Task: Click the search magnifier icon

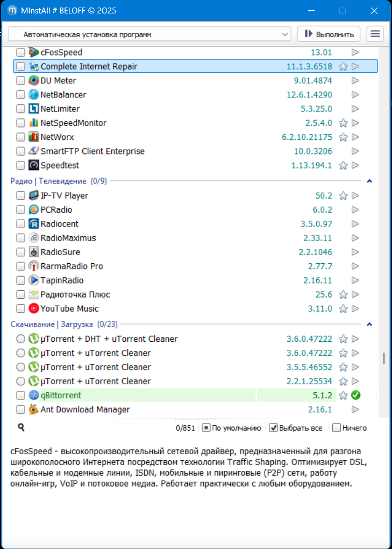Action: click(21, 427)
